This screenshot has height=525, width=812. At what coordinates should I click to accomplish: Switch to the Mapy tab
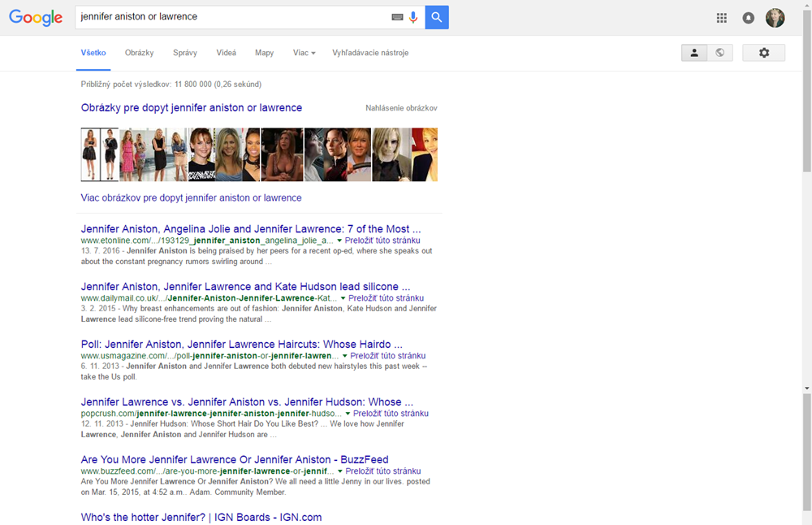tap(264, 53)
